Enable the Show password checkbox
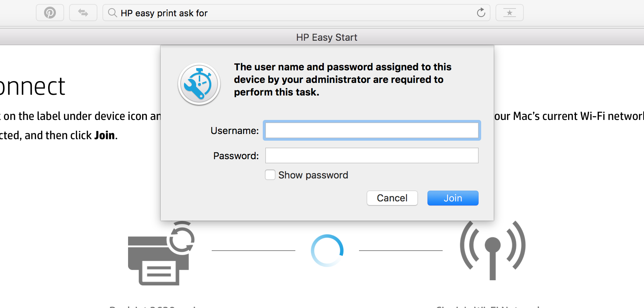This screenshot has height=308, width=644. point(270,175)
